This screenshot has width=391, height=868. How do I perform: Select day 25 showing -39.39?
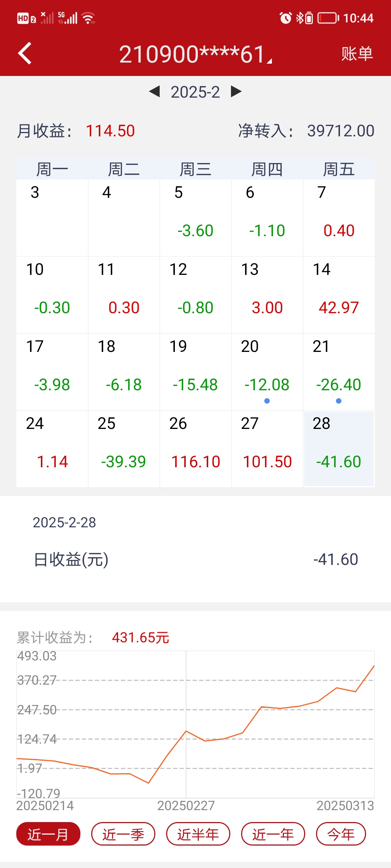point(124,449)
